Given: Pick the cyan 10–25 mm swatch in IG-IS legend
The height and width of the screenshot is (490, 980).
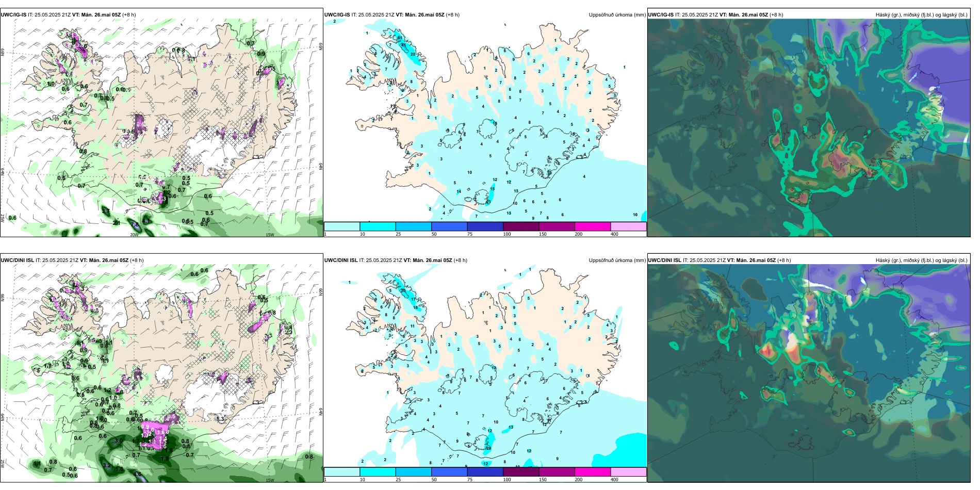Looking at the screenshot, I should [378, 226].
